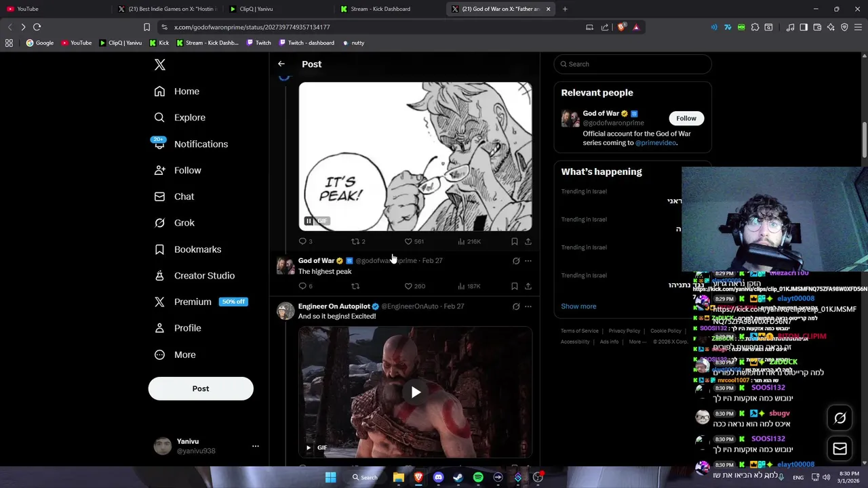Screen dimensions: 868x488
Task: Open @primevideo mention link
Action: click(x=656, y=143)
